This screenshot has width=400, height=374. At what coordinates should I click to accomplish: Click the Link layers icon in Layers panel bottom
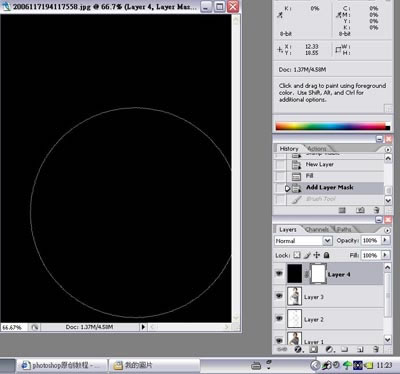pyautogui.click(x=282, y=349)
